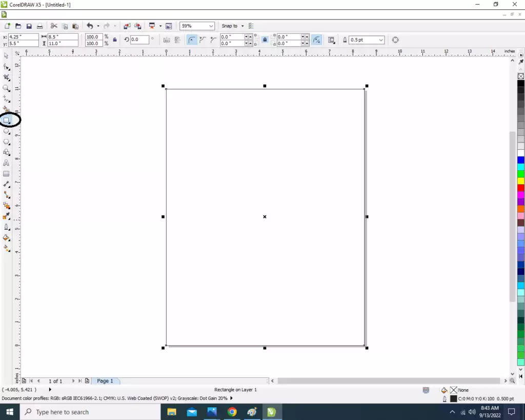Select the Rectangle tool in toolbox
The image size is (525, 420).
(6, 120)
